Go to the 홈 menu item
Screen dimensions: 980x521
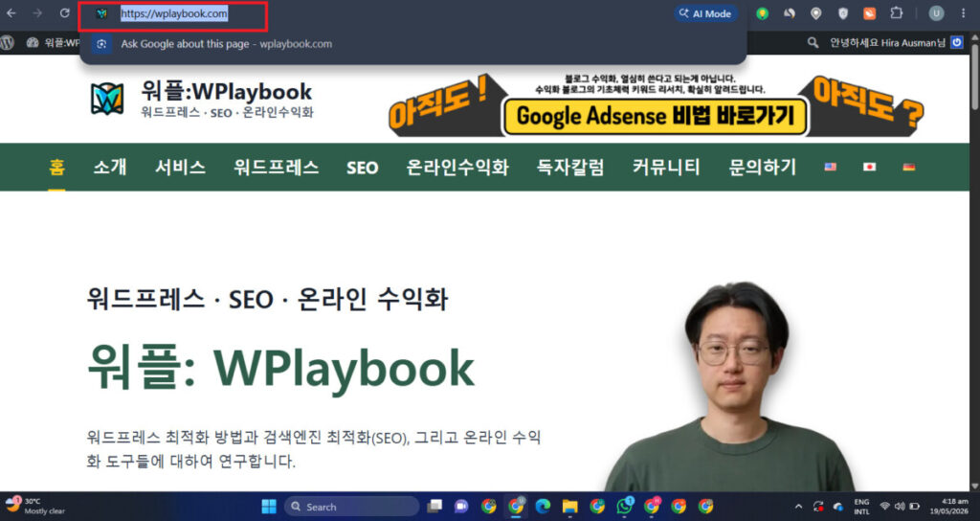coord(56,167)
